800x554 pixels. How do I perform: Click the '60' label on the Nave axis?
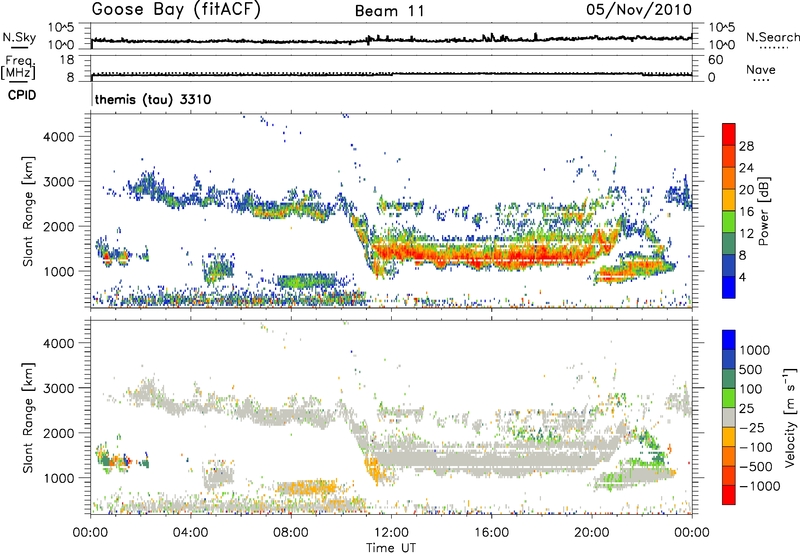pos(715,60)
